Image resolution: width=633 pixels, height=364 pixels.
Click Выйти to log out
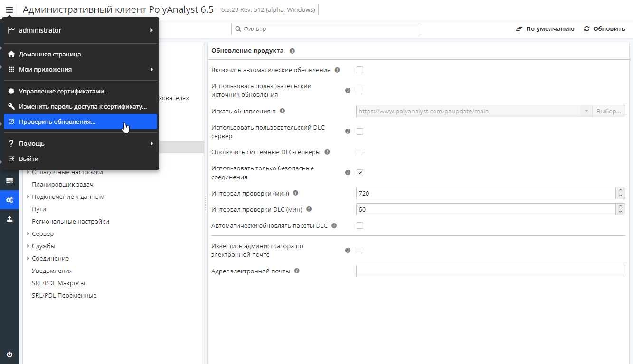(x=80, y=159)
